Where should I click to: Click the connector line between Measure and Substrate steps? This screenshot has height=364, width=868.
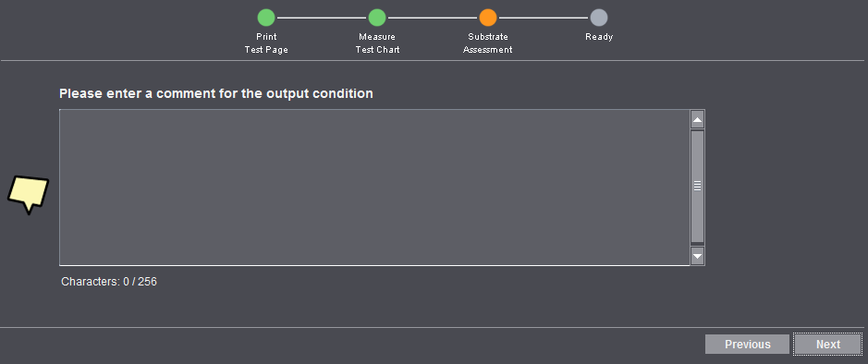click(433, 18)
